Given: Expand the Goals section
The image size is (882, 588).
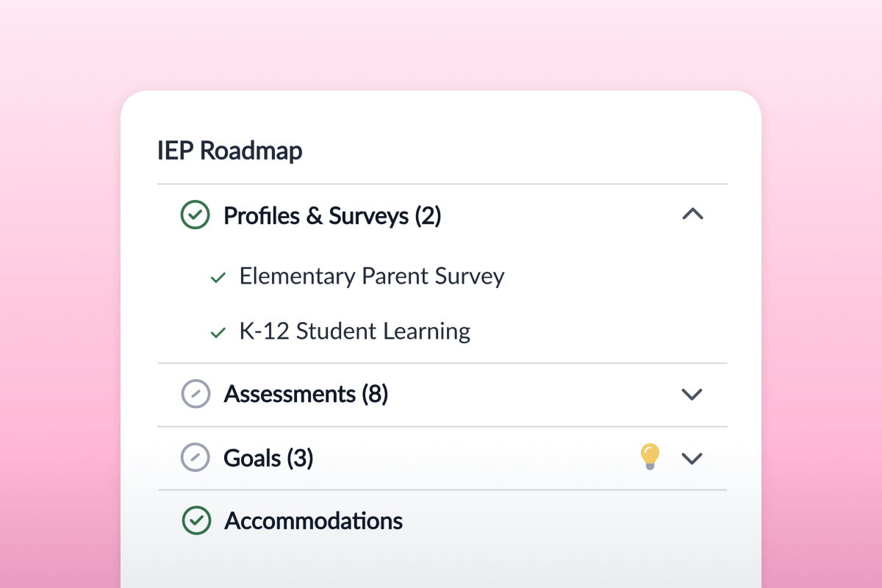Looking at the screenshot, I should (692, 458).
